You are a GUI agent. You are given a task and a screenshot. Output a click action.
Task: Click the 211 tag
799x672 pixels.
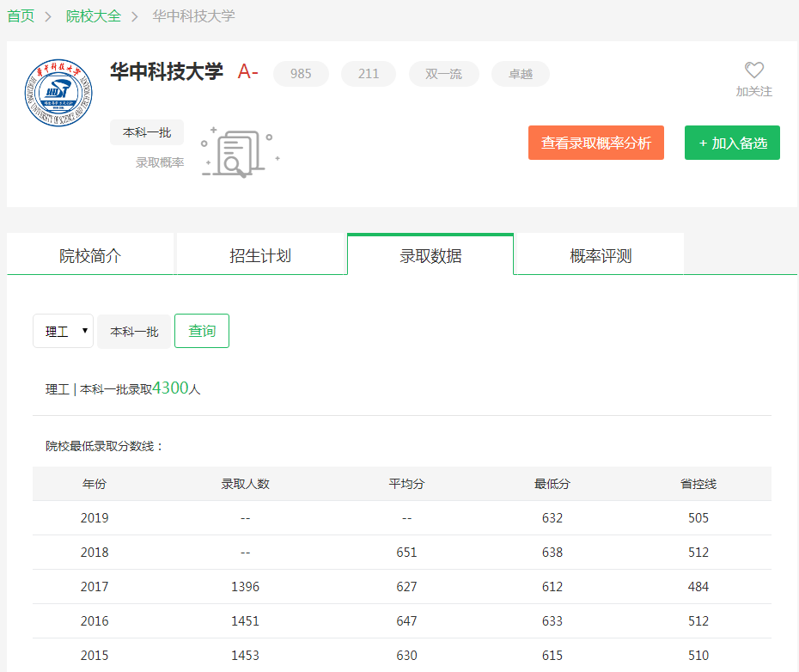click(x=369, y=74)
